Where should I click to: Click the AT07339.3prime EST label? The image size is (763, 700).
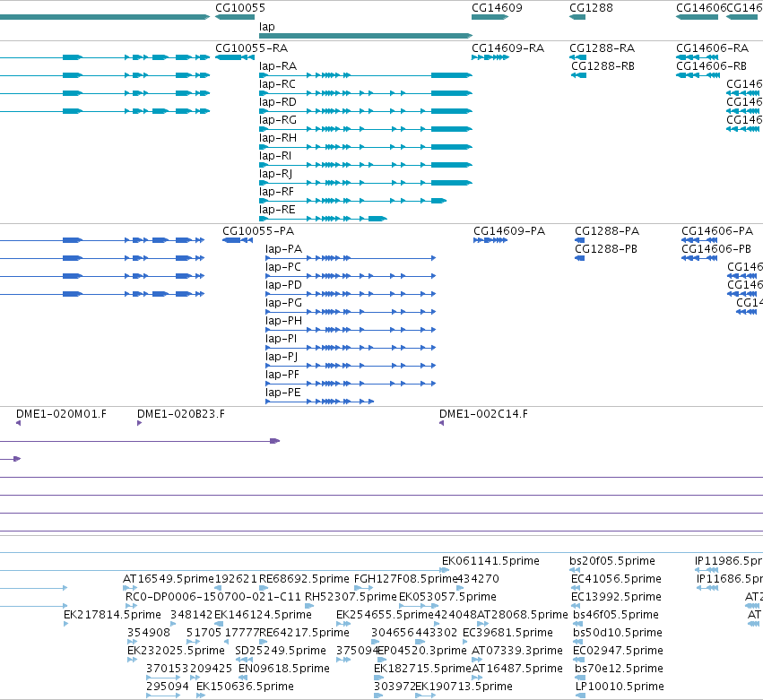517,651
